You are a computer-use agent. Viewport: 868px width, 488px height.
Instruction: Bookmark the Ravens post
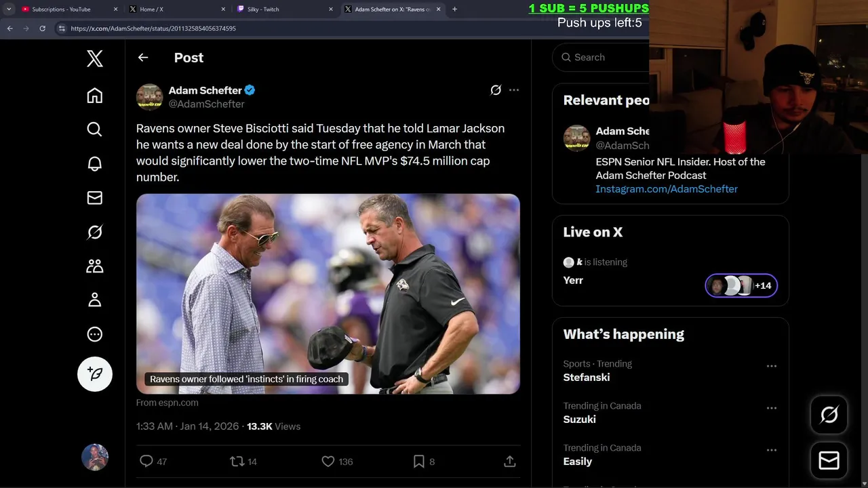pyautogui.click(x=419, y=462)
